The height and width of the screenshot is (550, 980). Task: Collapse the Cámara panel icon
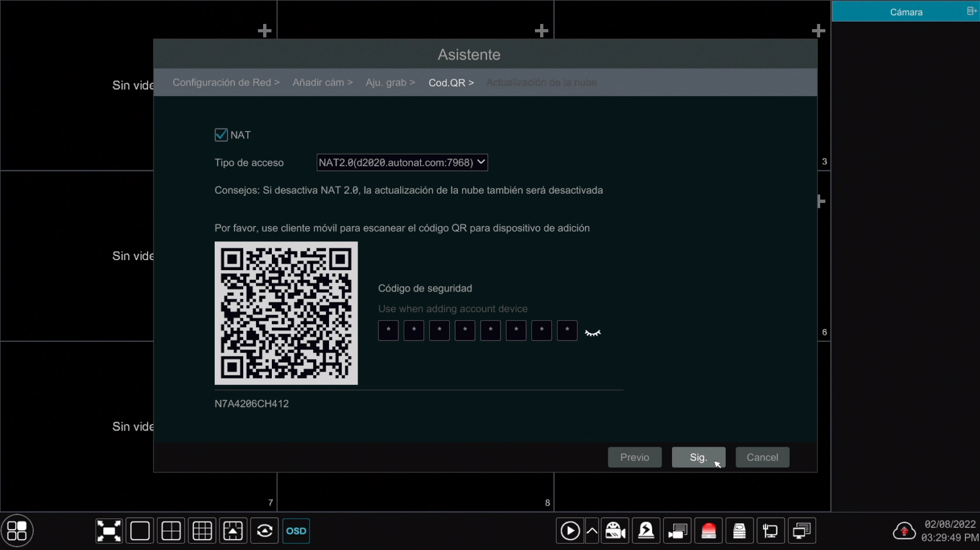point(972,11)
